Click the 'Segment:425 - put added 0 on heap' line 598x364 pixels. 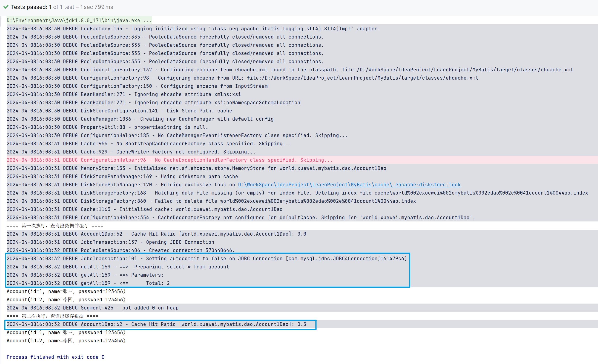point(92,308)
